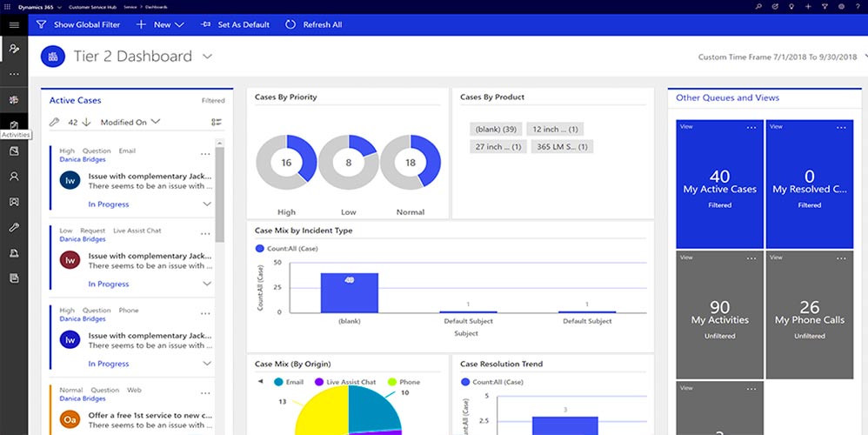Screen dimensions: 868x435
Task: Expand the Dynamics 365 app dropdown
Action: [x=59, y=7]
